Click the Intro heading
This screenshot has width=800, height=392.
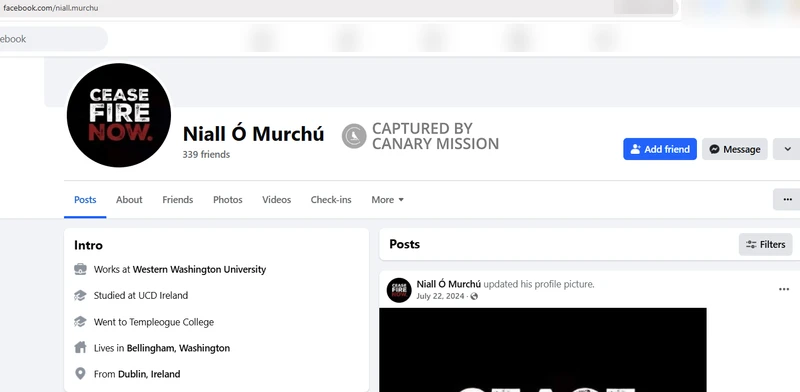88,245
